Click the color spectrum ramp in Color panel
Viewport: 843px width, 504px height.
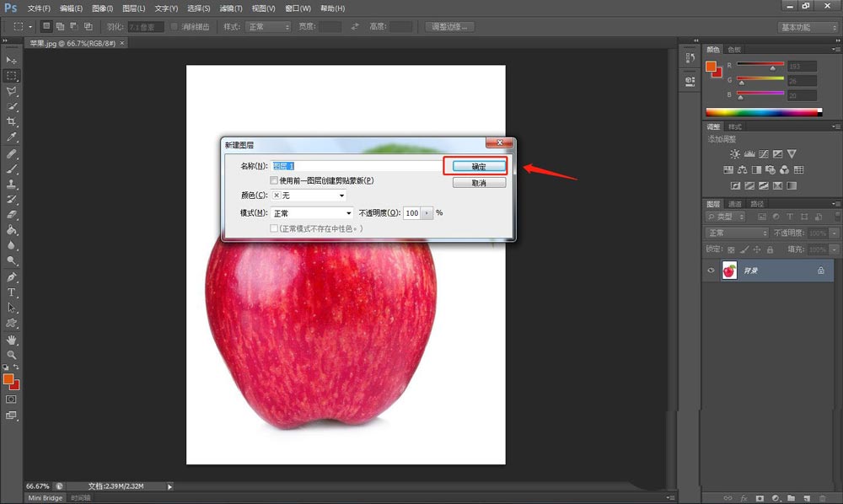(764, 112)
